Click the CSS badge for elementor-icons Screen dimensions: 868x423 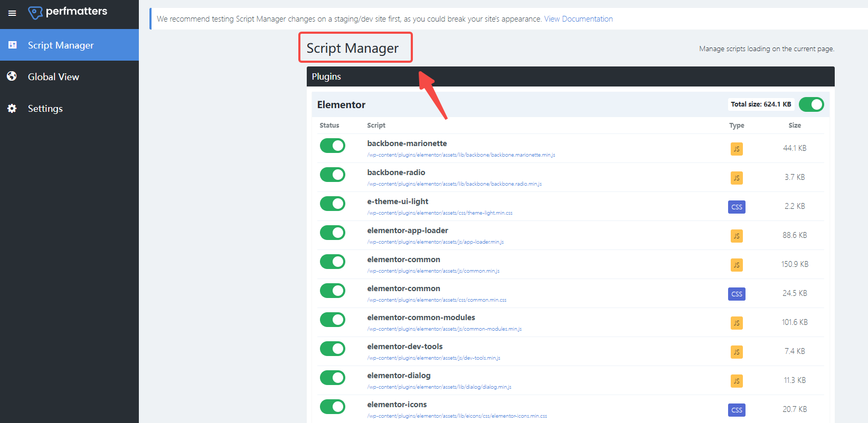(x=737, y=410)
